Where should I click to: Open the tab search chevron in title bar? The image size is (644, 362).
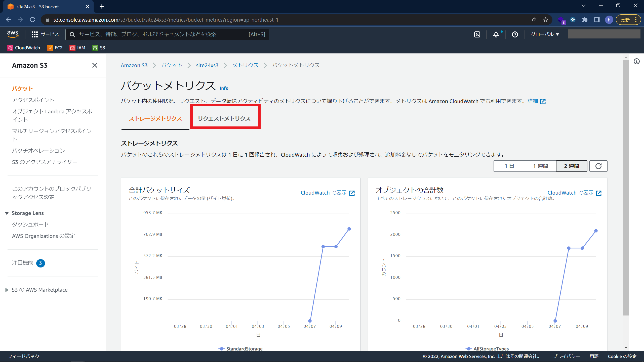coord(583,6)
